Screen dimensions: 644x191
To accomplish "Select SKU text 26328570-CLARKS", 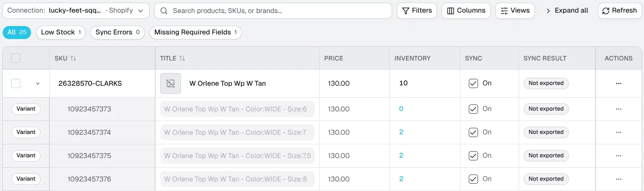I will (90, 83).
